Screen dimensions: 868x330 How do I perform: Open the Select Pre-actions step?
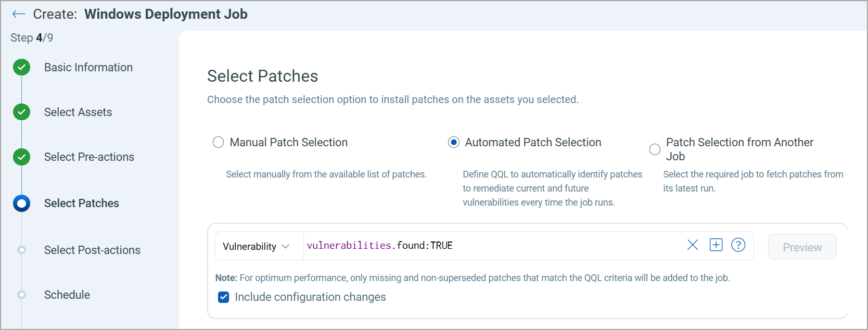89,157
